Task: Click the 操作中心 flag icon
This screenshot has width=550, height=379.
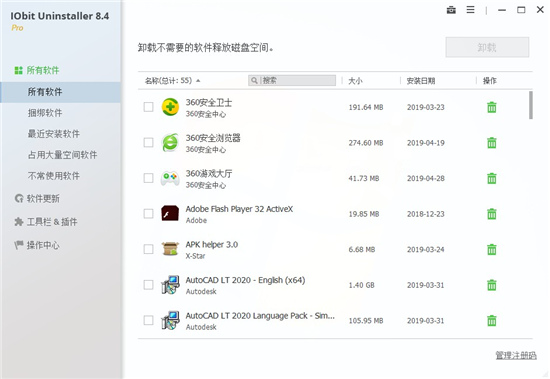Action: tap(19, 245)
